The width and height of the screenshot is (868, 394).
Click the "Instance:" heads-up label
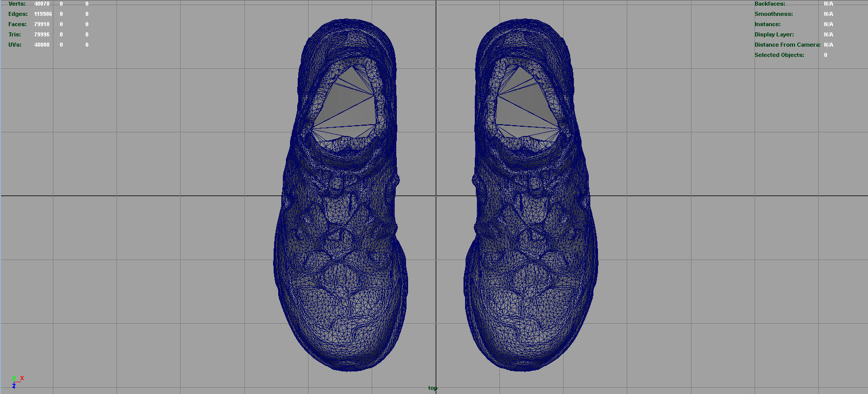(767, 24)
